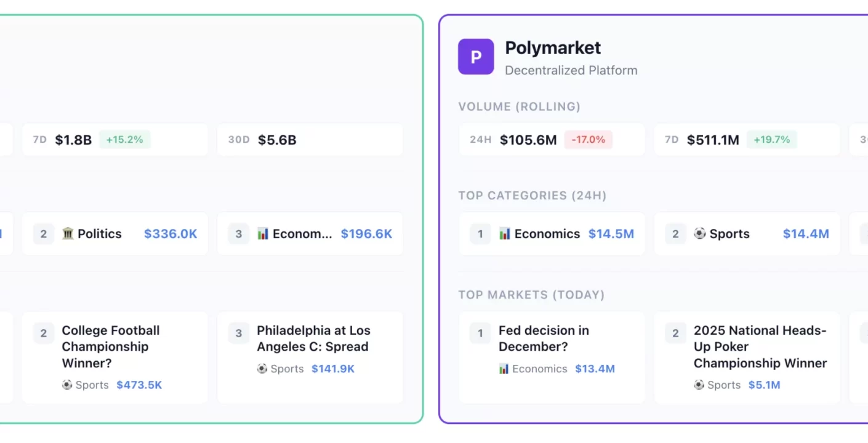Image resolution: width=868 pixels, height=443 pixels.
Task: Select the Sports icon under Poker Championship market
Action: tap(699, 385)
